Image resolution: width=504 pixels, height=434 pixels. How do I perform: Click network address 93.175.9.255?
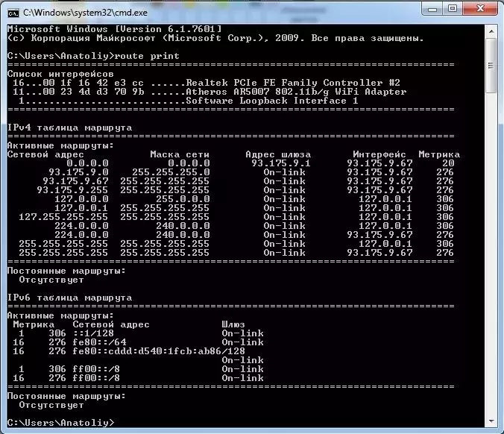(x=72, y=190)
